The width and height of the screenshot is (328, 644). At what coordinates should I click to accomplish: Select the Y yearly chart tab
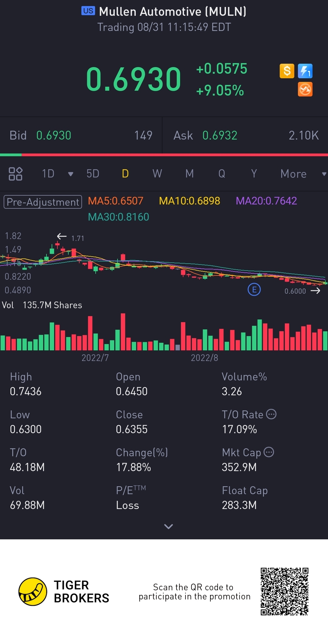click(254, 174)
